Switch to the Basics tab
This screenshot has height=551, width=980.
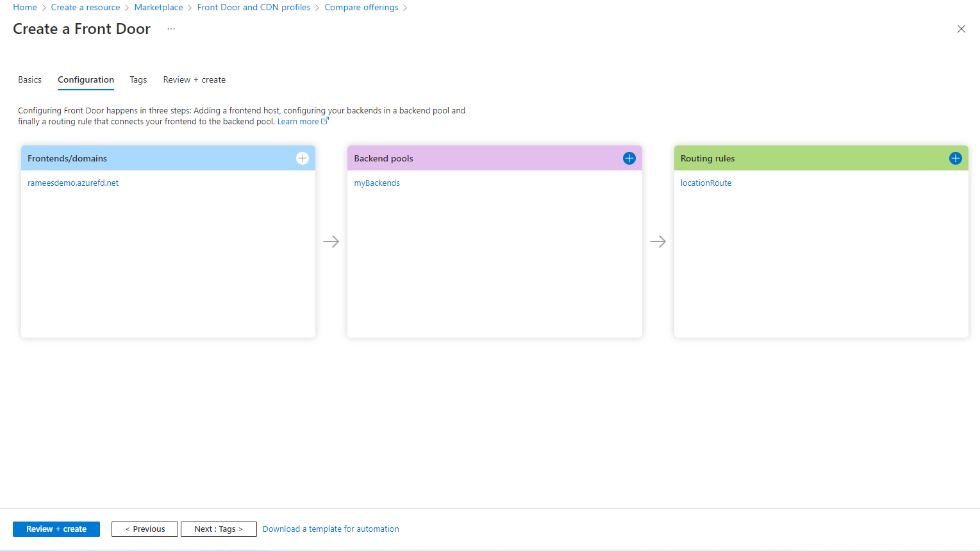pyautogui.click(x=29, y=80)
